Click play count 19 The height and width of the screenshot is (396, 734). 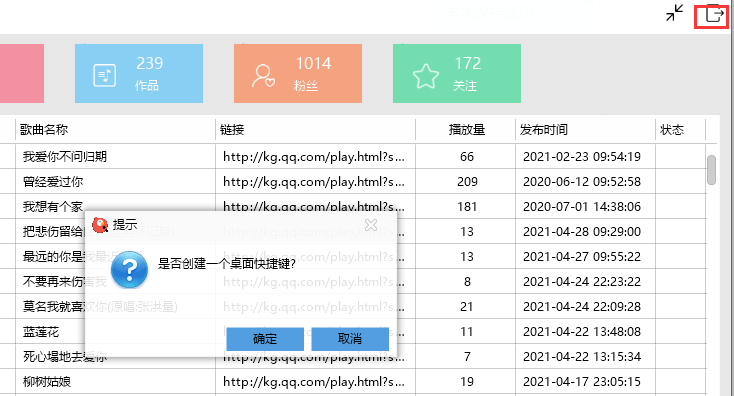click(467, 382)
